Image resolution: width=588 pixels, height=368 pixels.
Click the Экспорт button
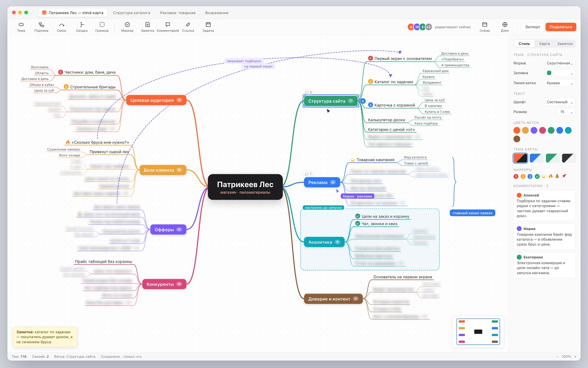tap(533, 27)
